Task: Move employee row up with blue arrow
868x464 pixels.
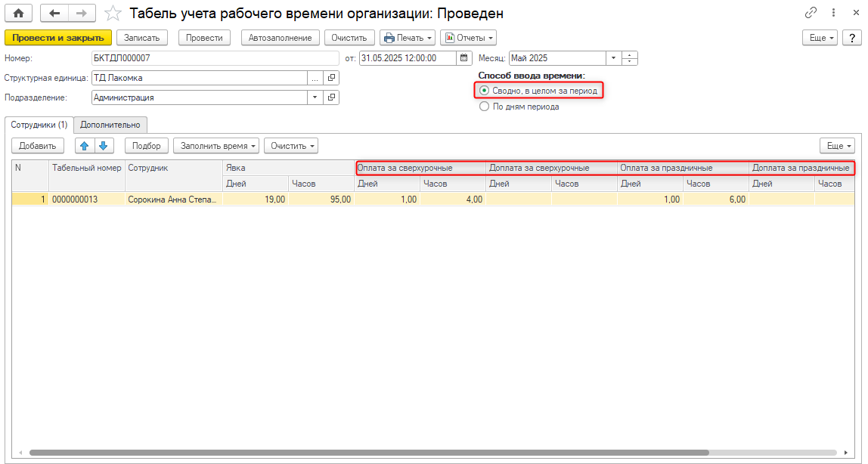Action: click(84, 146)
